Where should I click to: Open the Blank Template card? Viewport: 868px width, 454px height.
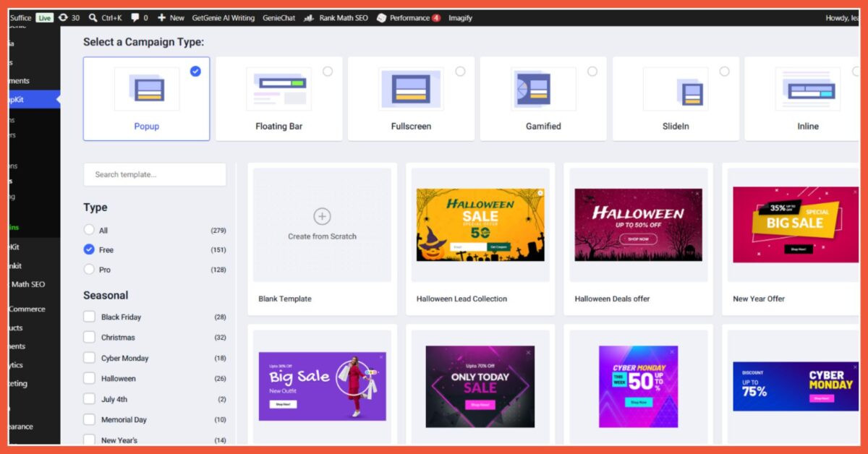pyautogui.click(x=322, y=239)
